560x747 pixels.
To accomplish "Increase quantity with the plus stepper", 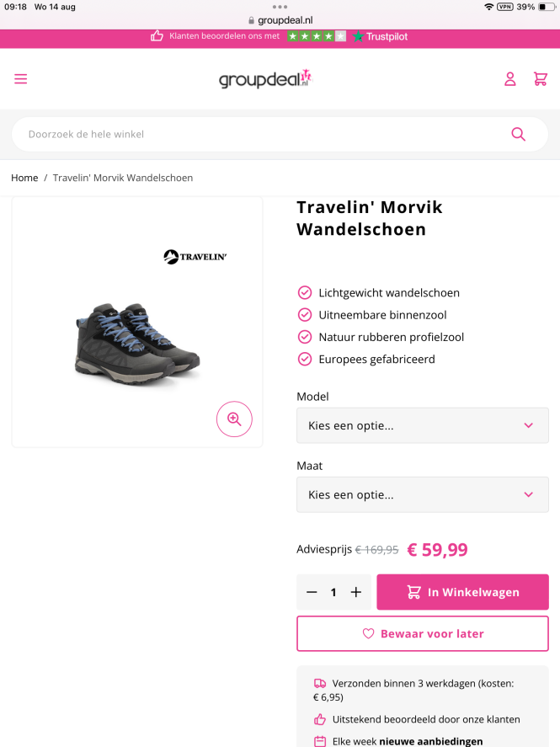I will point(355,591).
